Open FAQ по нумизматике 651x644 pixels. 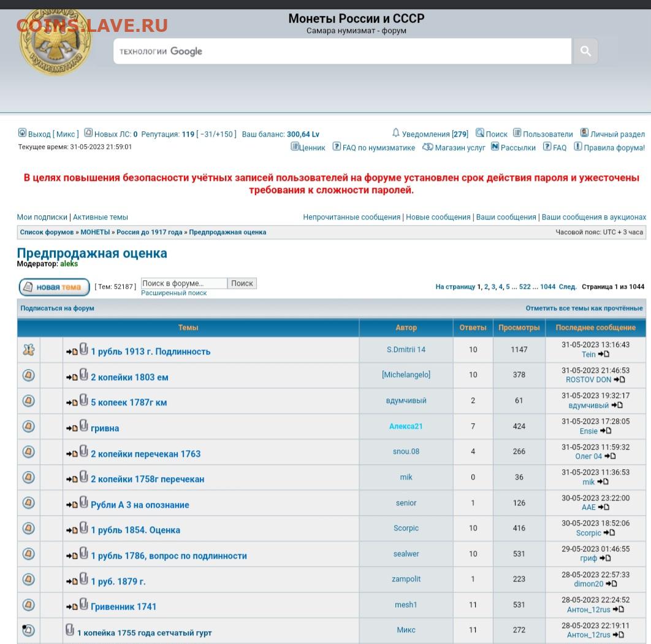coord(379,147)
